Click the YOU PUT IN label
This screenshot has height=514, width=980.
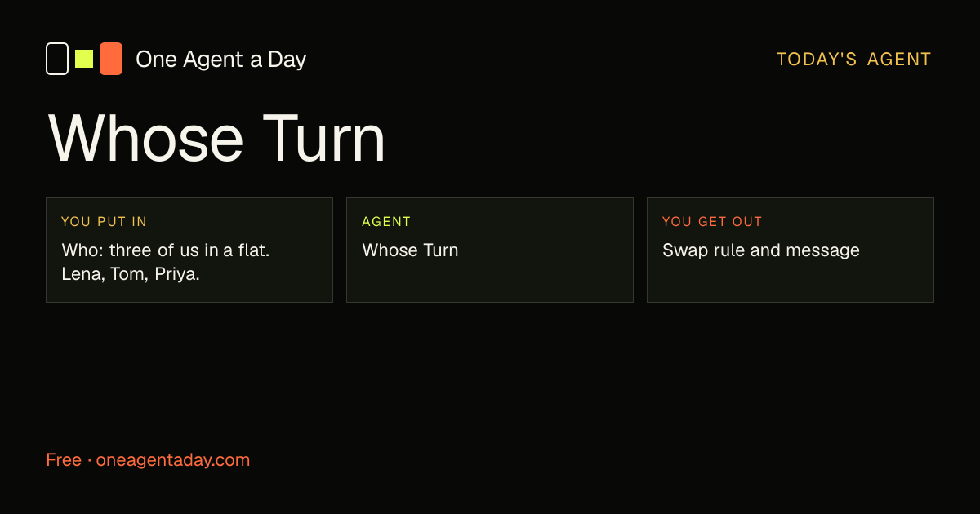[104, 222]
